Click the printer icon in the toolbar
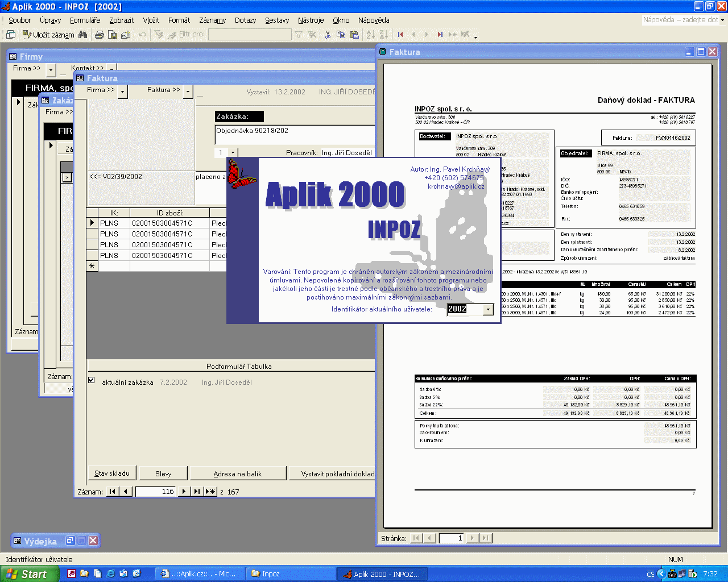The height and width of the screenshot is (582, 728). tap(100, 35)
